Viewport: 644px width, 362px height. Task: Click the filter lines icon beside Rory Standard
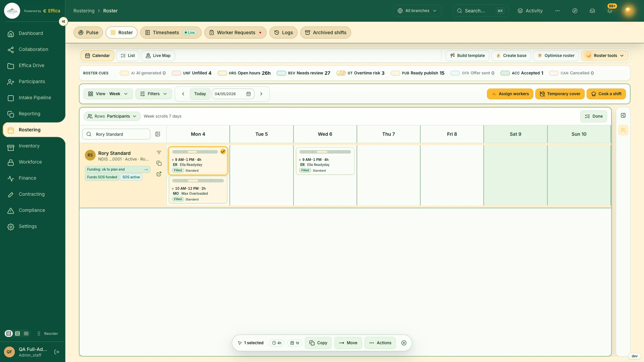click(159, 153)
